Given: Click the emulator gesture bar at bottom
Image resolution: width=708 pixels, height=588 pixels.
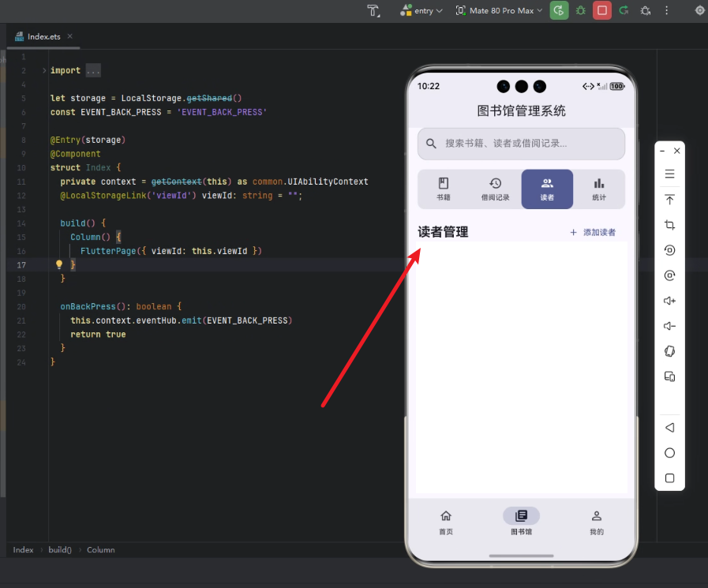Looking at the screenshot, I should 521,556.
